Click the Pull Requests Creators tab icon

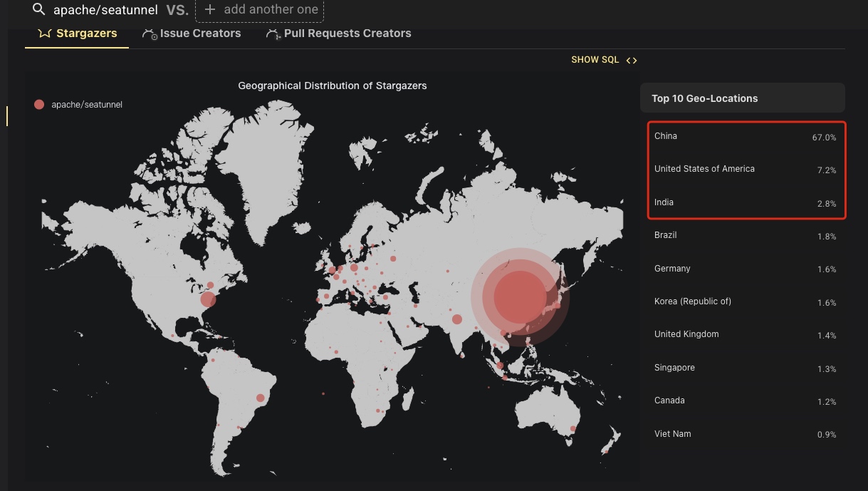pyautogui.click(x=273, y=34)
